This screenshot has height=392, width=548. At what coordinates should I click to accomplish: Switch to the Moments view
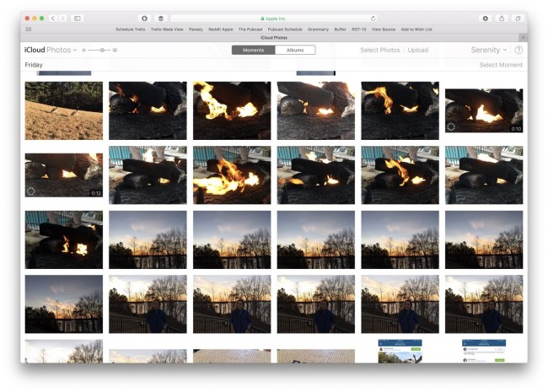click(253, 50)
